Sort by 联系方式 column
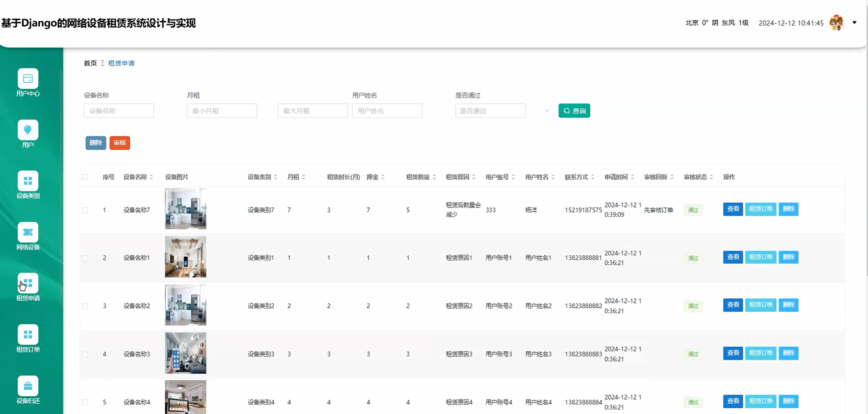This screenshot has width=868, height=414. tap(592, 177)
